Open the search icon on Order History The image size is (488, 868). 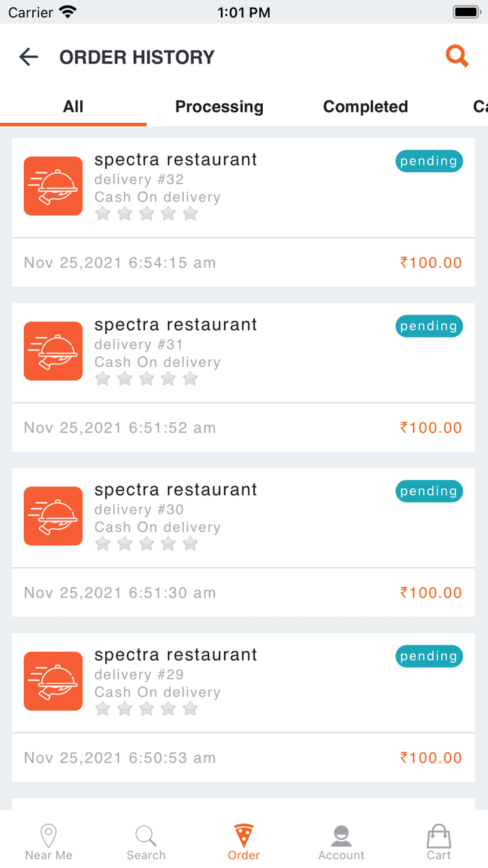457,56
